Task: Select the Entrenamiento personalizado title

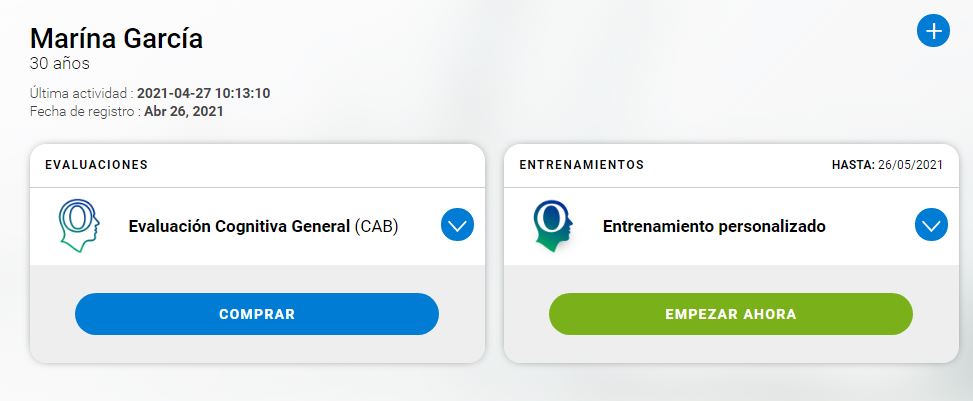Action: point(714,226)
